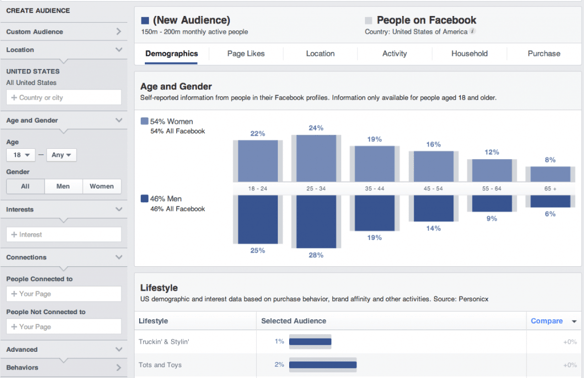Click the blue New Audience square icon
This screenshot has width=584, height=378.
click(x=145, y=20)
